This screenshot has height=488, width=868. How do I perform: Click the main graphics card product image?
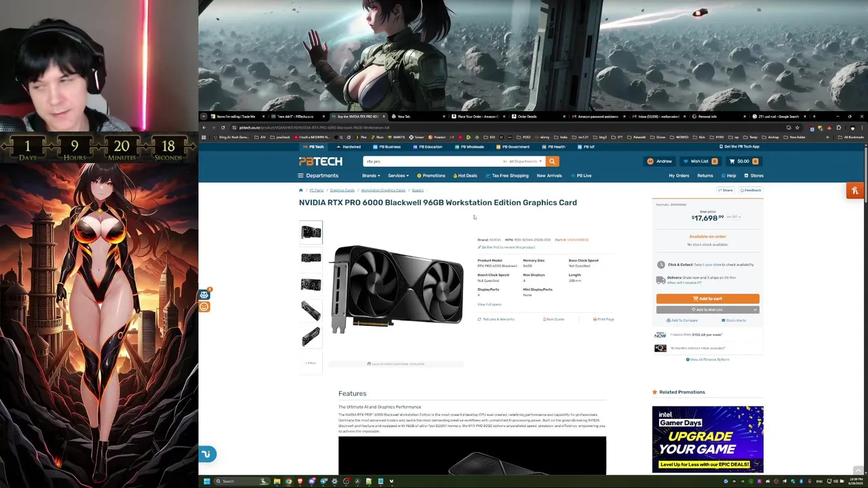coord(397,289)
